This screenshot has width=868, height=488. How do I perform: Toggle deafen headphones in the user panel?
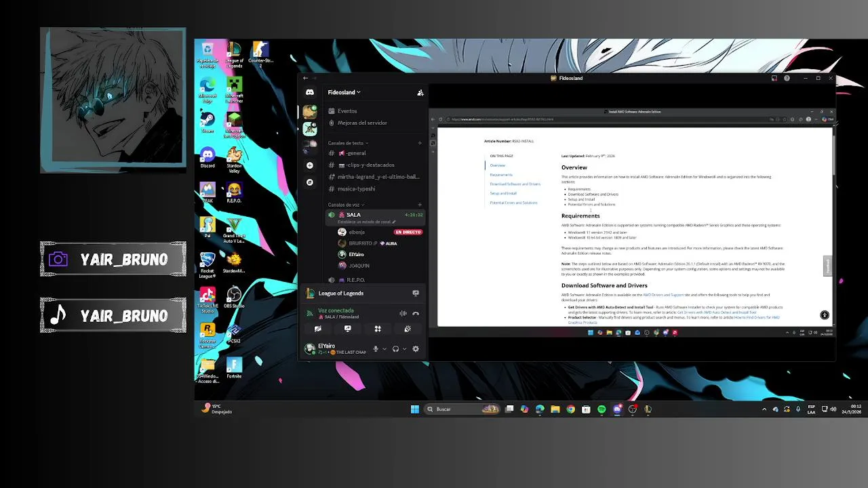tap(395, 349)
